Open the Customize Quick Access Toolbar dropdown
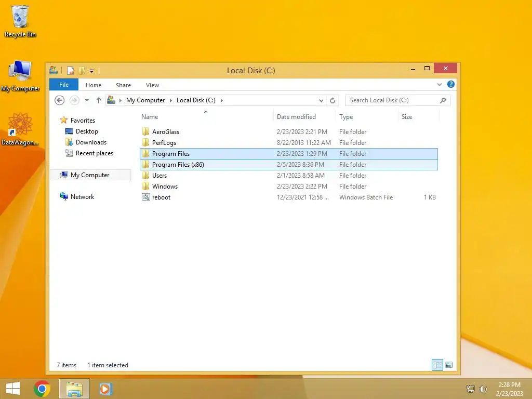The height and width of the screenshot is (399, 532). (91, 71)
